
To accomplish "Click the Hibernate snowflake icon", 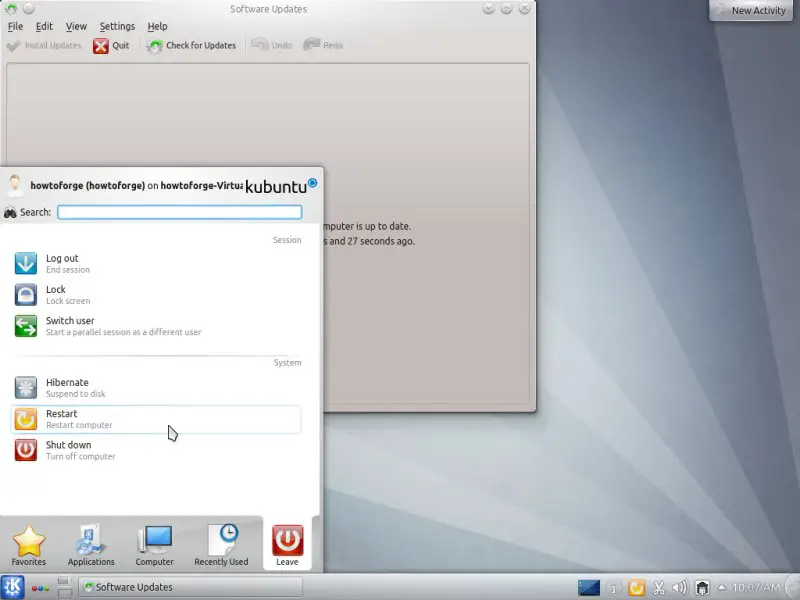I will pos(26,388).
